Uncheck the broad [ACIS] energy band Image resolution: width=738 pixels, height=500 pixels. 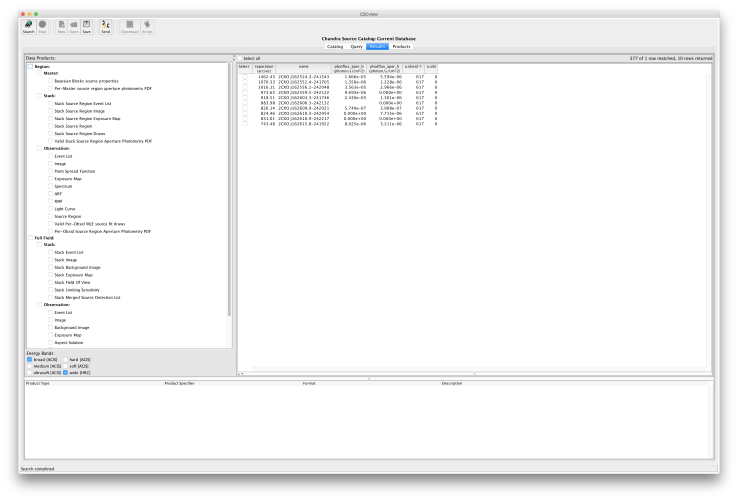coord(30,359)
